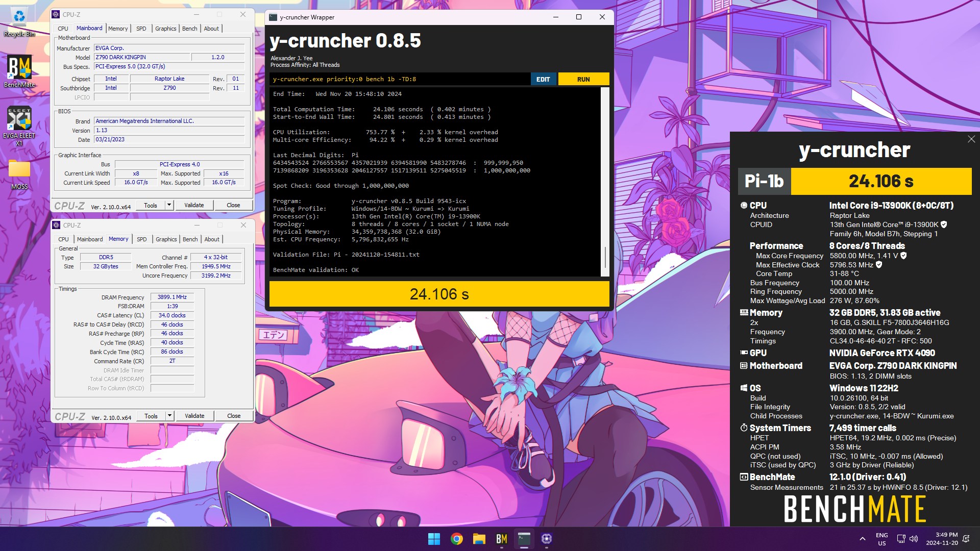Screen dimensions: 980x551
Task: Click the Z790 DARK KINGPIN model field
Action: point(142,57)
